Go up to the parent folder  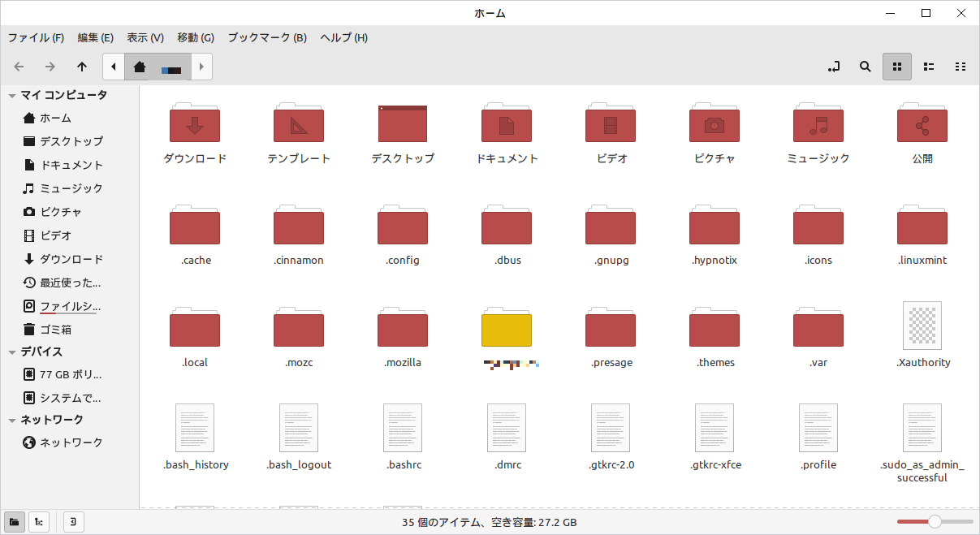[81, 67]
